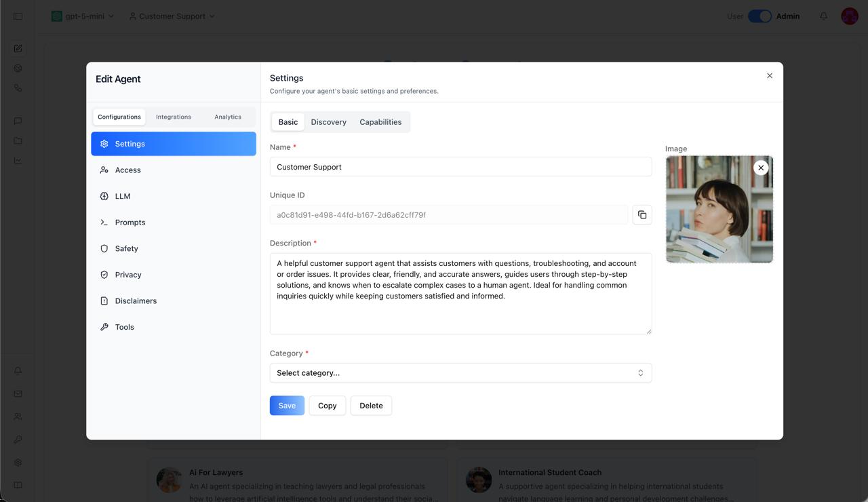This screenshot has height=502, width=868.
Task: Click the key icon in the left sidebar
Action: click(x=18, y=440)
